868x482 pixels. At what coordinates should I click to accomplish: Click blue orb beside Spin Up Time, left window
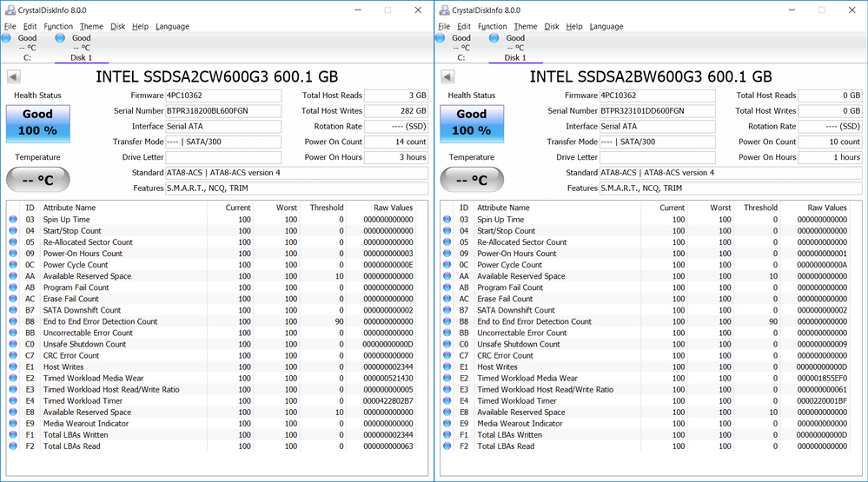[13, 220]
